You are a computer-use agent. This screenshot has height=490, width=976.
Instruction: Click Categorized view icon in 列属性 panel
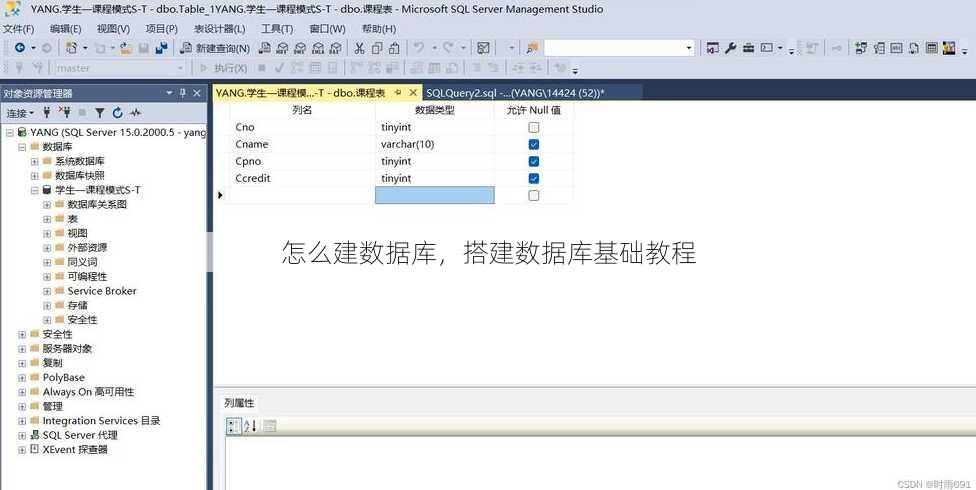click(233, 426)
